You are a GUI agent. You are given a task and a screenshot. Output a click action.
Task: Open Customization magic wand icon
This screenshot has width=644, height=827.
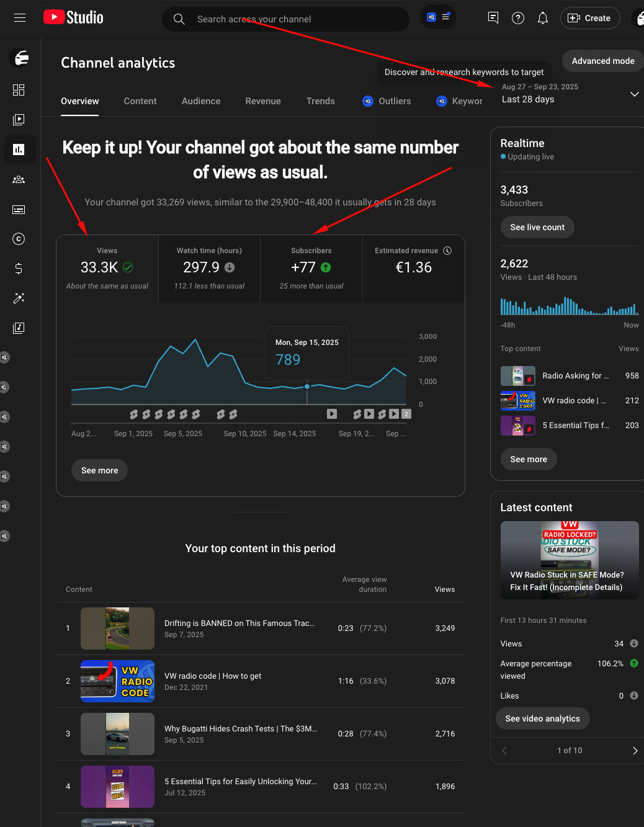tap(19, 298)
